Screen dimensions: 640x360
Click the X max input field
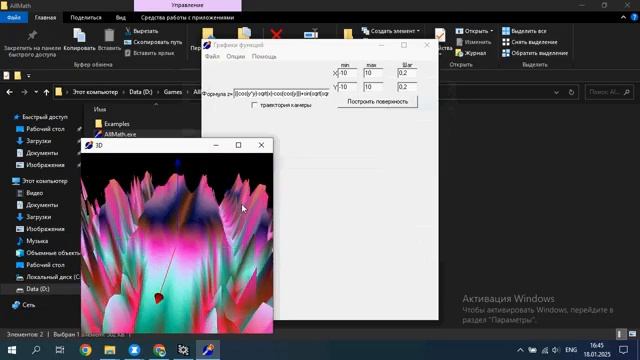pyautogui.click(x=373, y=73)
